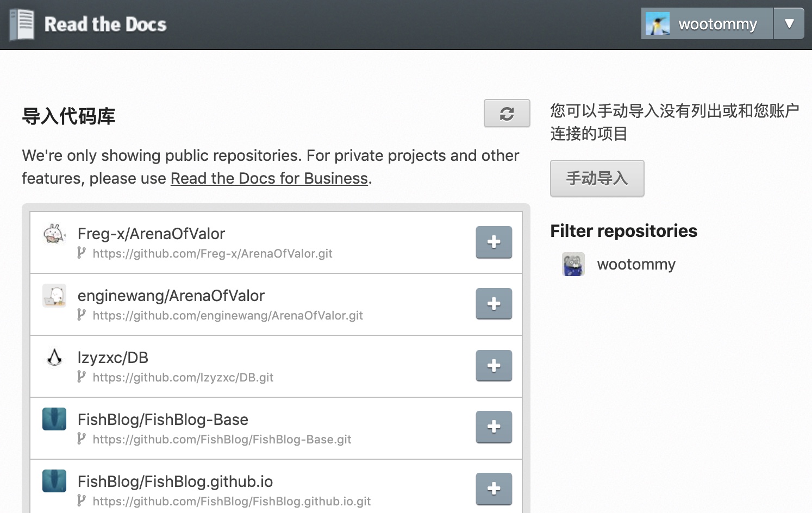Click the Filter repositories heading
Image resolution: width=812 pixels, height=513 pixels.
click(623, 231)
